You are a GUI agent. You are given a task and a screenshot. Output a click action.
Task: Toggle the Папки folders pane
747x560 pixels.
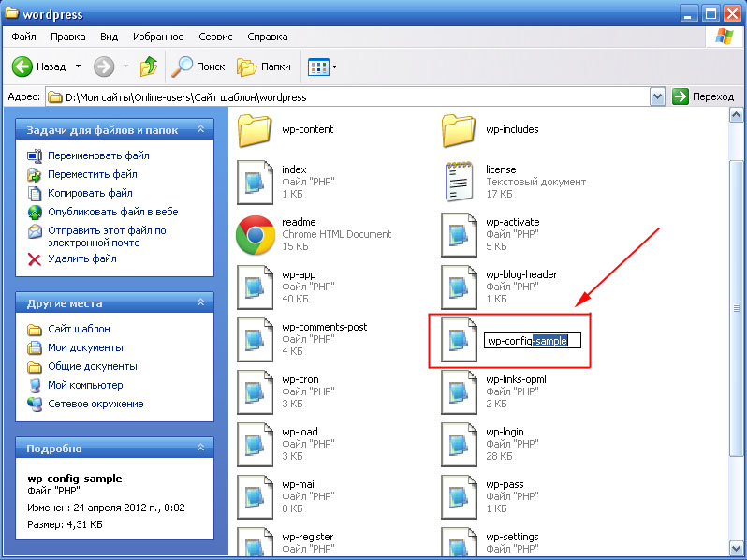click(x=264, y=66)
